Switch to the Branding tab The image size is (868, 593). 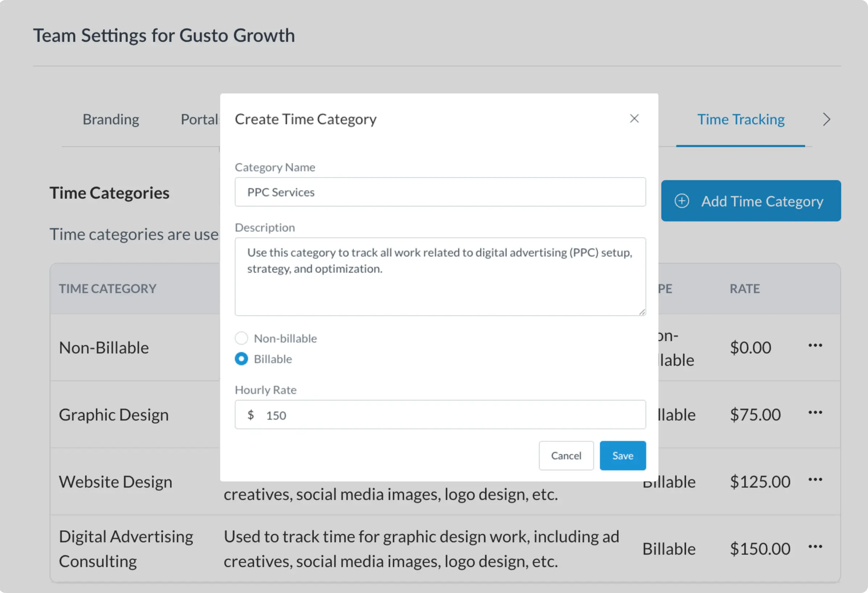tap(111, 120)
